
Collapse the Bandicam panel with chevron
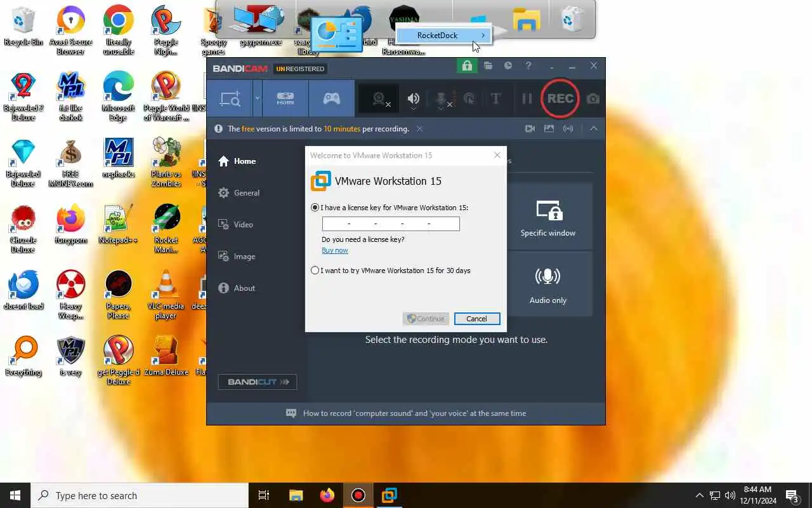pos(594,128)
